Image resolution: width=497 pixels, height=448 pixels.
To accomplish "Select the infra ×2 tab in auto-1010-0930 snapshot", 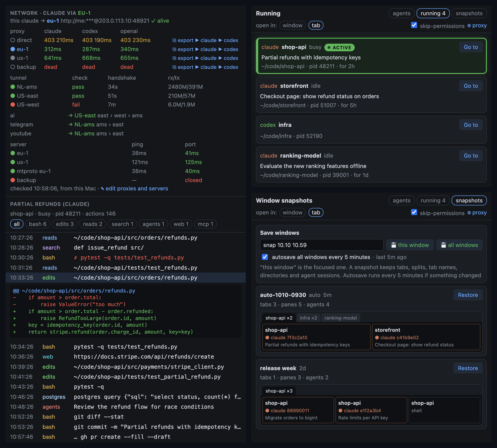I will pos(308,318).
